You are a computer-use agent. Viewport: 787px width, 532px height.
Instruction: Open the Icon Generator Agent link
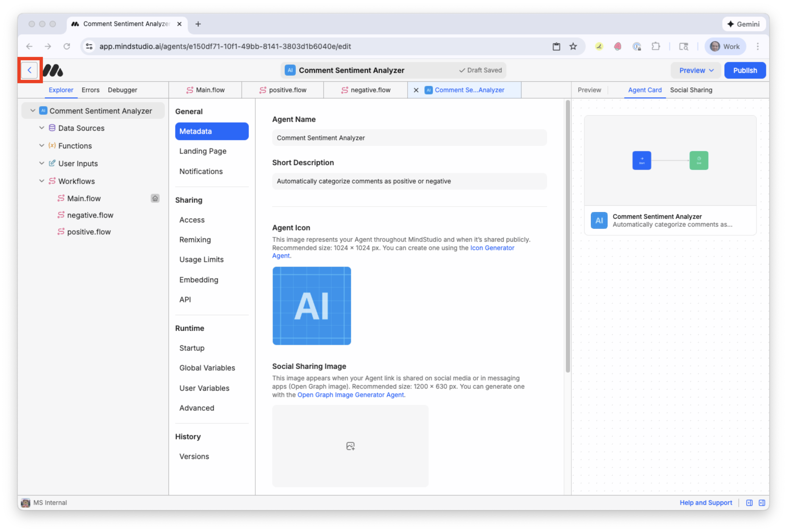pos(492,248)
